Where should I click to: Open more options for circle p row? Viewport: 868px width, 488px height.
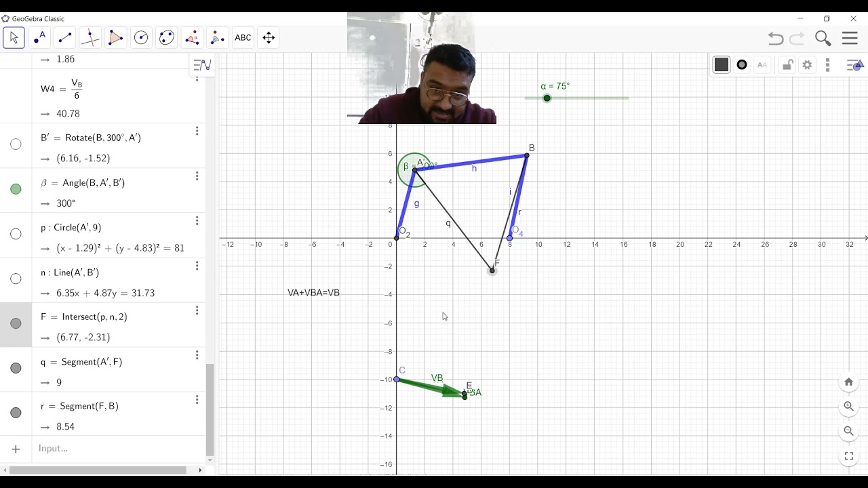[x=197, y=221]
